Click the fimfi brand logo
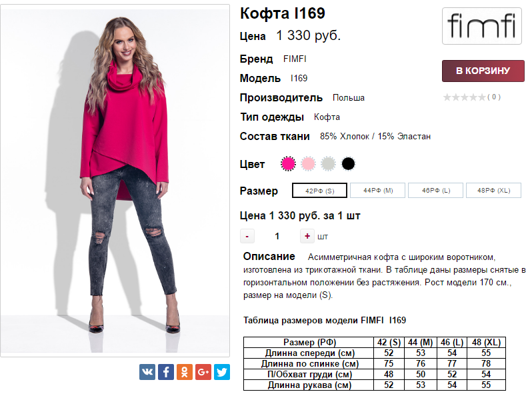This screenshot has height=404, width=532. (x=482, y=26)
